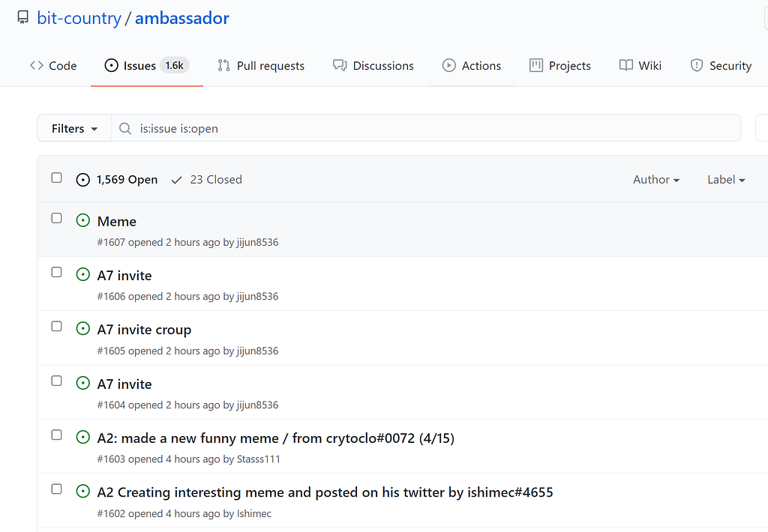Open the Projects tab

click(x=560, y=66)
